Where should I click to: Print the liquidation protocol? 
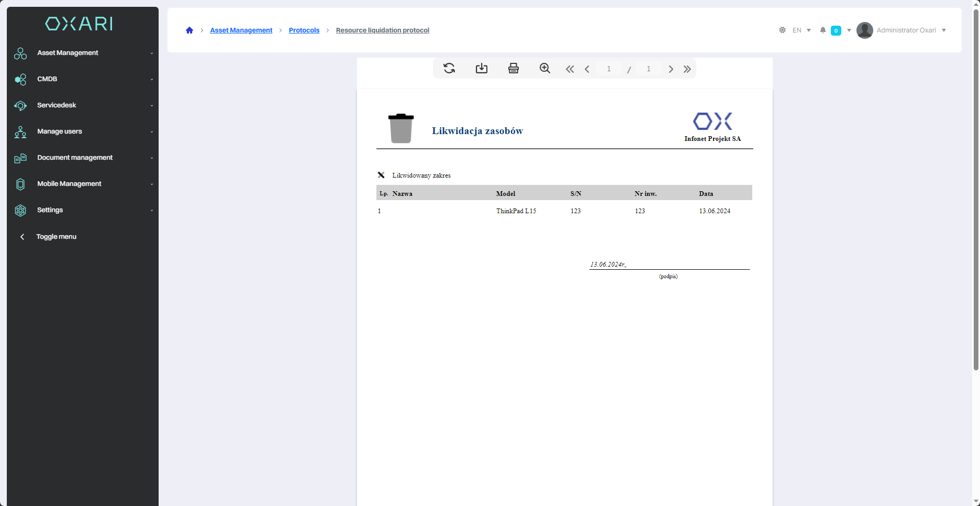click(513, 69)
